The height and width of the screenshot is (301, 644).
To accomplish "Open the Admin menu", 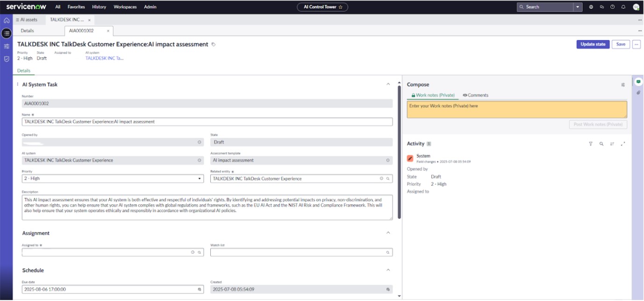I will click(x=150, y=7).
